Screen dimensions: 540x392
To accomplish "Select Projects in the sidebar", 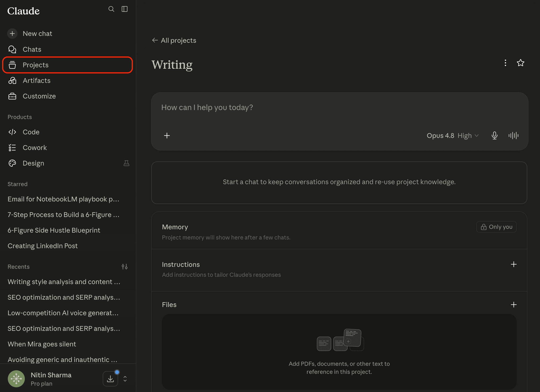I will [67, 65].
